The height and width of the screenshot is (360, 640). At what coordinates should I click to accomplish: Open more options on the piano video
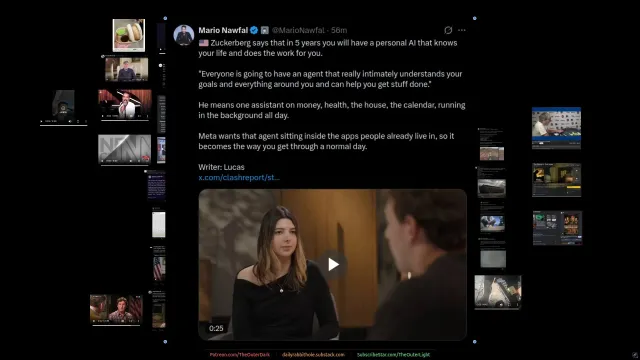pos(147,116)
